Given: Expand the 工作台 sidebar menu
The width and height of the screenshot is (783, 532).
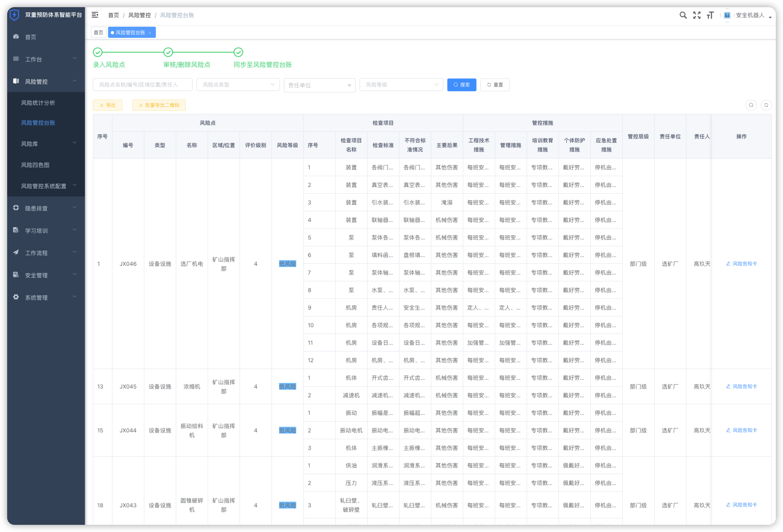Looking at the screenshot, I should [75, 59].
